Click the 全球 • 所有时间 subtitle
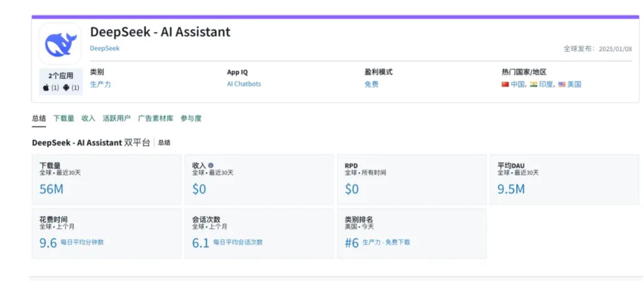The height and width of the screenshot is (297, 644). [x=365, y=173]
